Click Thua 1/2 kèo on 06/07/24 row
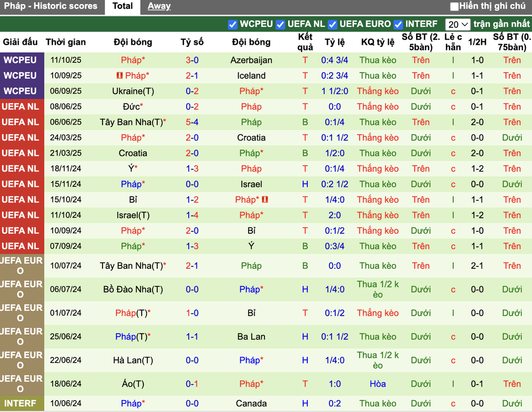532x412 pixels. (x=378, y=289)
